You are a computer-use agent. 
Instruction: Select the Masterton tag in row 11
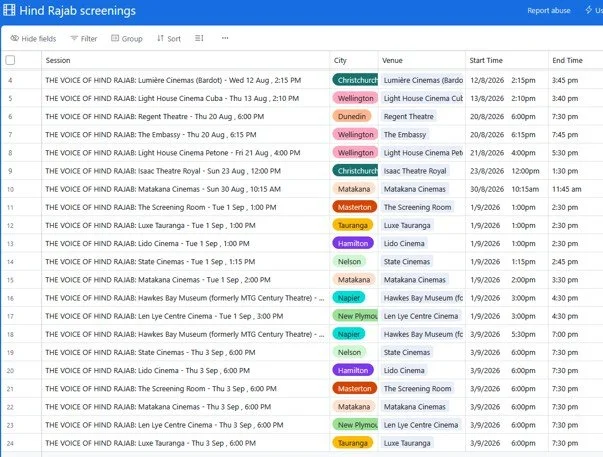tap(355, 207)
